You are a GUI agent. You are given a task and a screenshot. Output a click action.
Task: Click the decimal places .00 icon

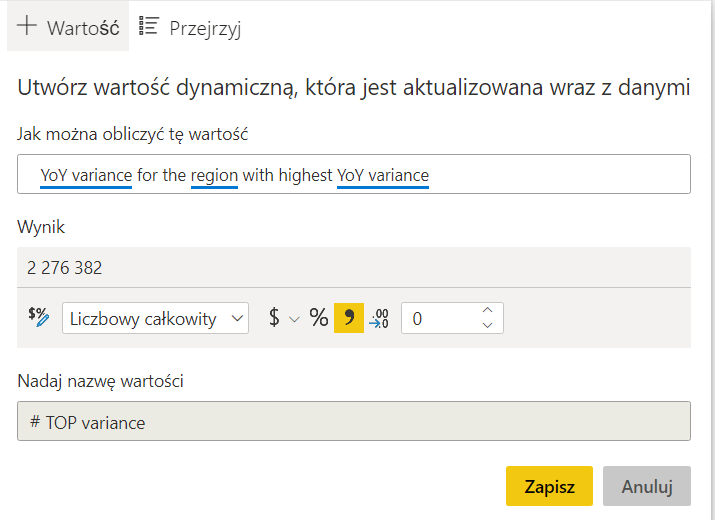point(379,318)
